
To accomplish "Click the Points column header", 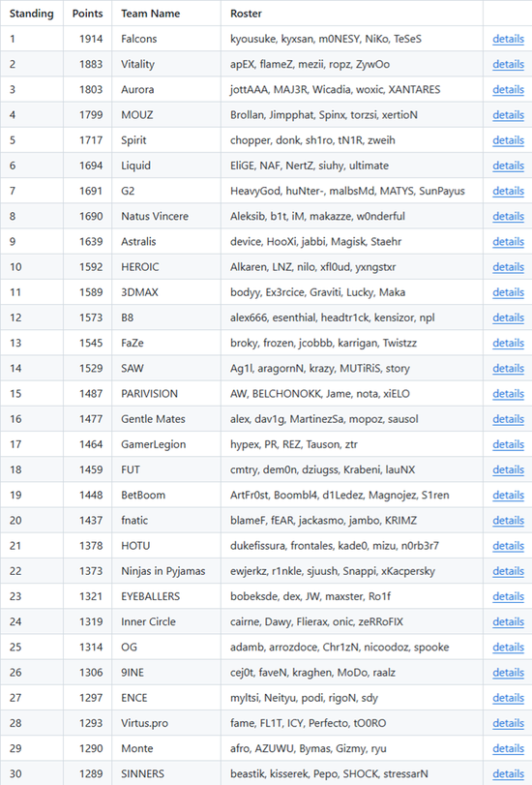I will pos(88,14).
